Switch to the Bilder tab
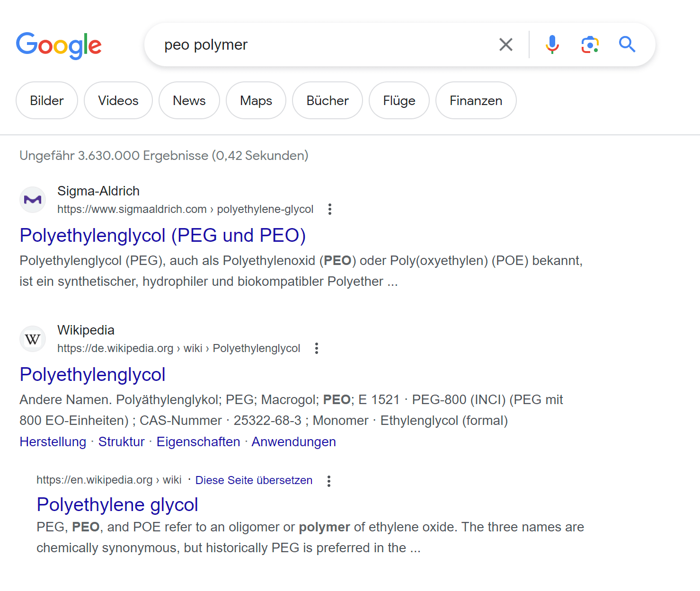Viewport: 700px width, 591px height. point(47,100)
